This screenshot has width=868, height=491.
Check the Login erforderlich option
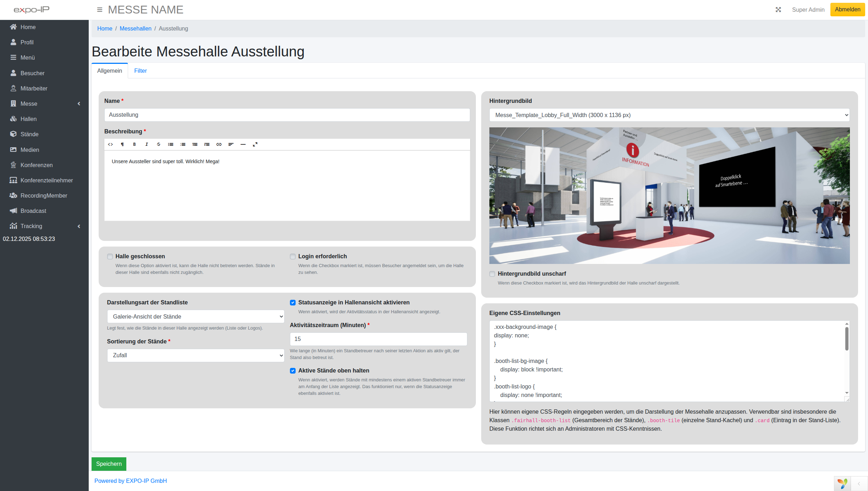[293, 256]
